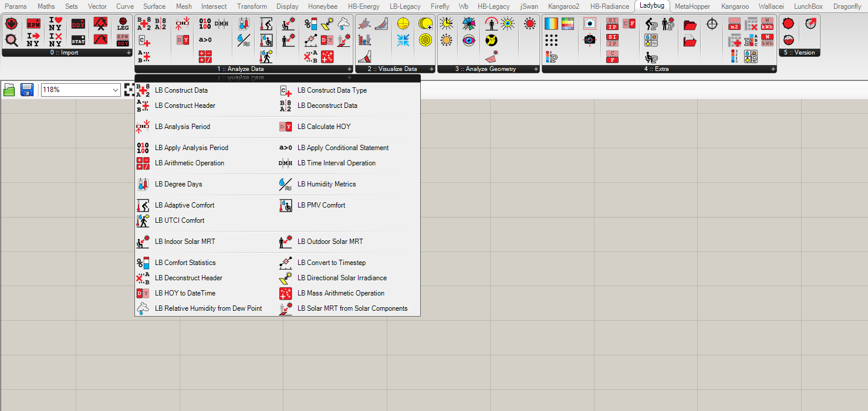Image resolution: width=868 pixels, height=411 pixels.
Task: Pick the LB Apply Conditional Statement component
Action: point(343,147)
